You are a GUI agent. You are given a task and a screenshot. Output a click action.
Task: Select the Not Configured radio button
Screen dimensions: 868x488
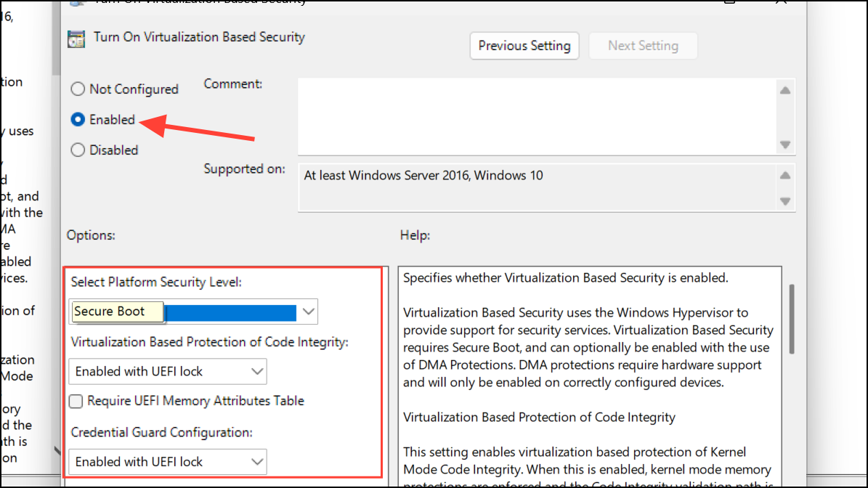point(78,89)
